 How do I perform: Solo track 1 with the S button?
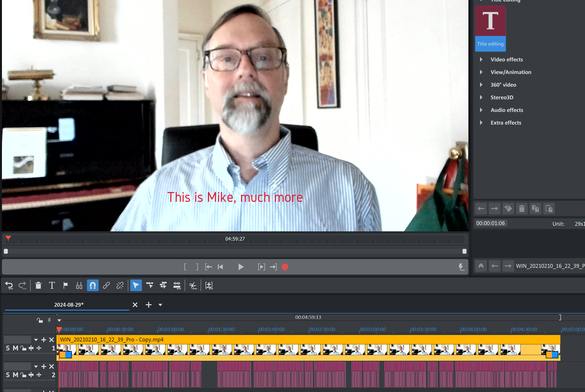pyautogui.click(x=8, y=348)
